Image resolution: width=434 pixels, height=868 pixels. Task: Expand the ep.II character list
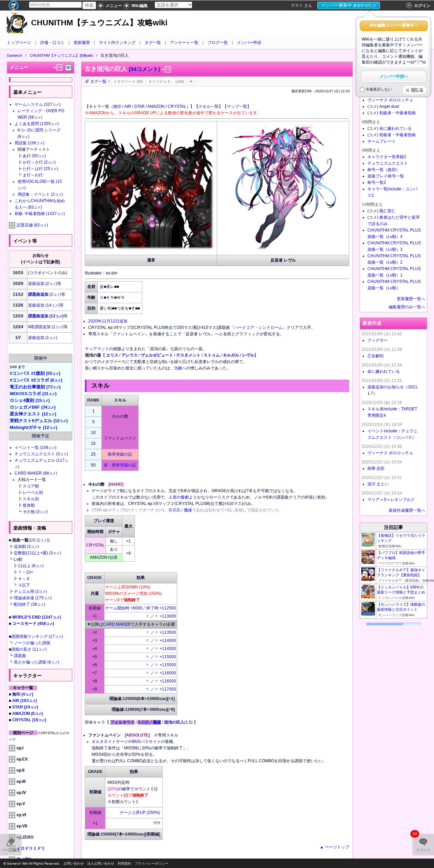[12, 770]
